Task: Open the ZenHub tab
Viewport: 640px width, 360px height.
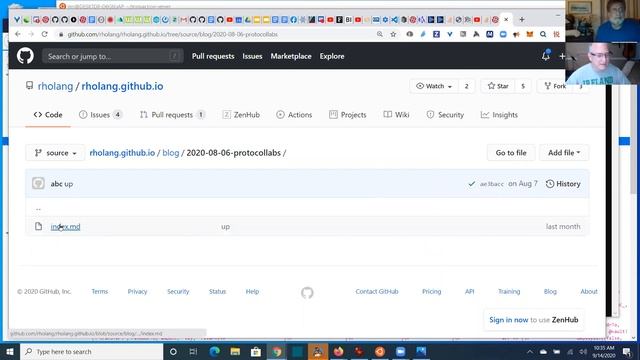Action: click(x=241, y=115)
